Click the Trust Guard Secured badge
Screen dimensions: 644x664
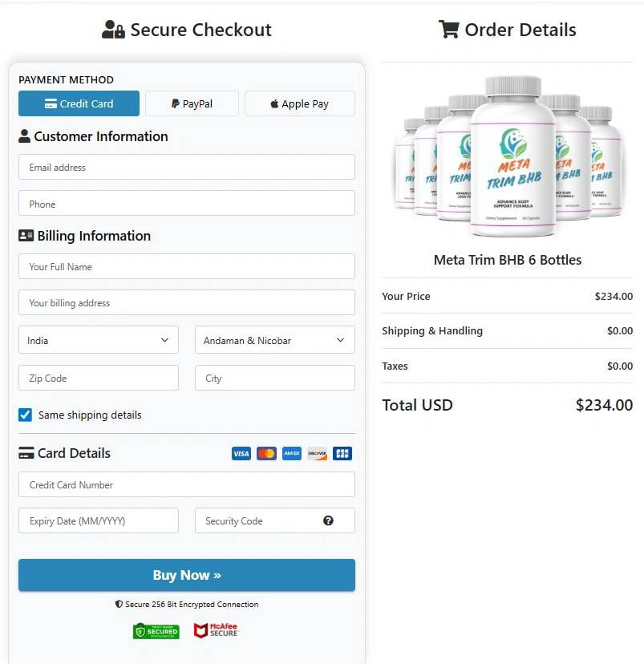pyautogui.click(x=156, y=630)
